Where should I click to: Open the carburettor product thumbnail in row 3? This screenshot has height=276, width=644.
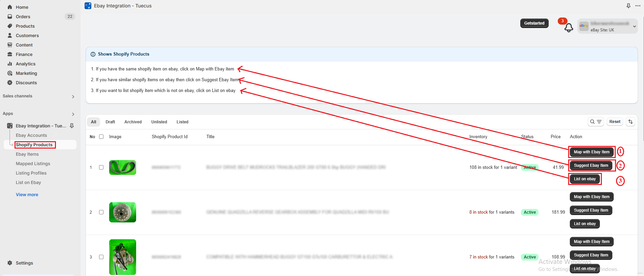pyautogui.click(x=123, y=257)
